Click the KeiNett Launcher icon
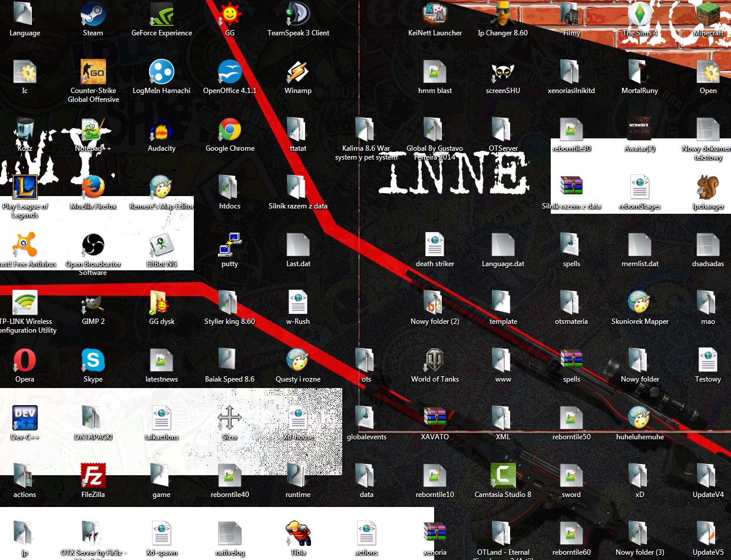 tap(435, 14)
